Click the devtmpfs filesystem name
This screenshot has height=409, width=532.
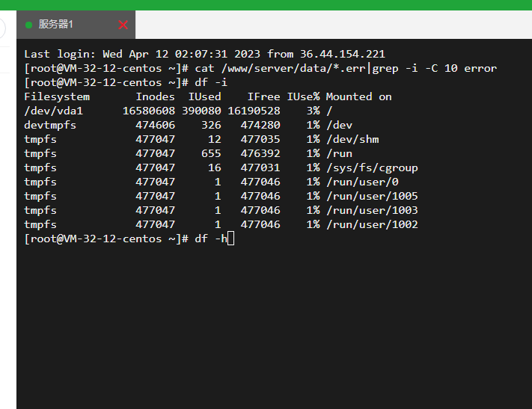(x=50, y=125)
